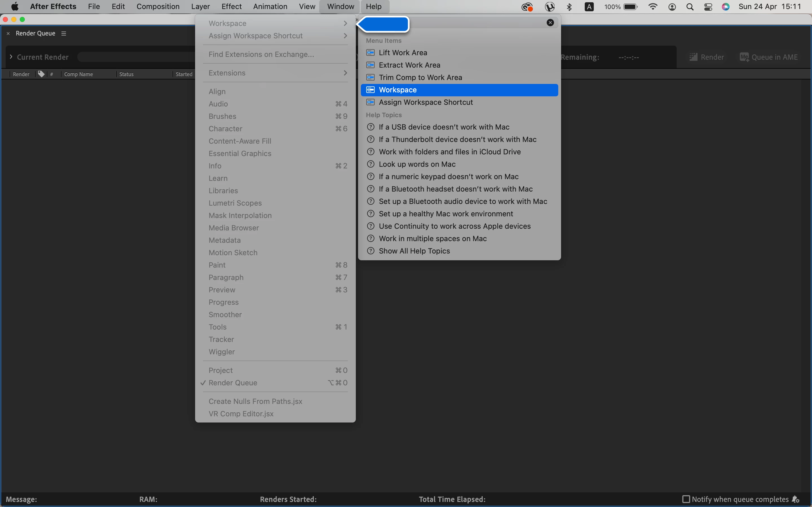Click the label tag icon in column header
This screenshot has width=812, height=507.
(x=41, y=74)
